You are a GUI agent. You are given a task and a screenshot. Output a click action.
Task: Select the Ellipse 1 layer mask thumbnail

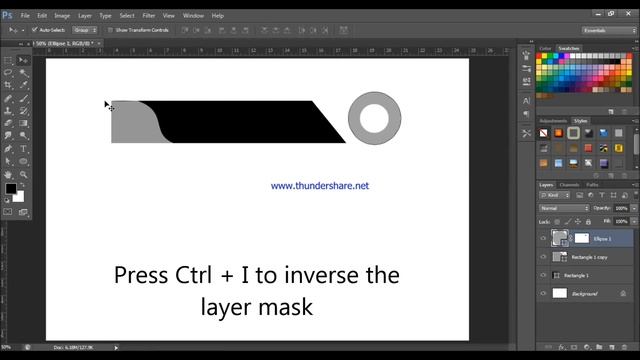click(x=582, y=238)
